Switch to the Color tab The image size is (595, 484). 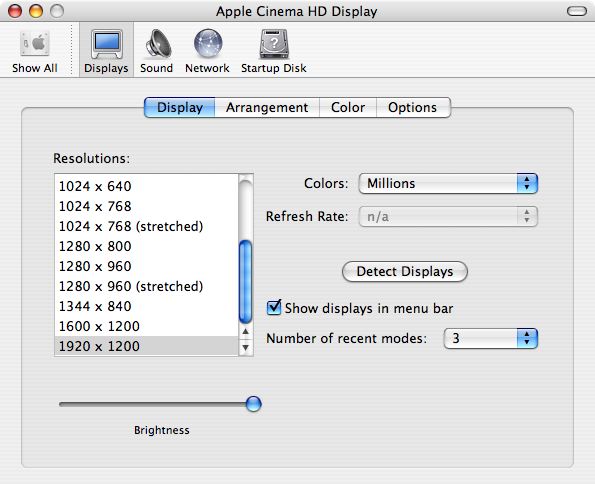pyautogui.click(x=348, y=107)
